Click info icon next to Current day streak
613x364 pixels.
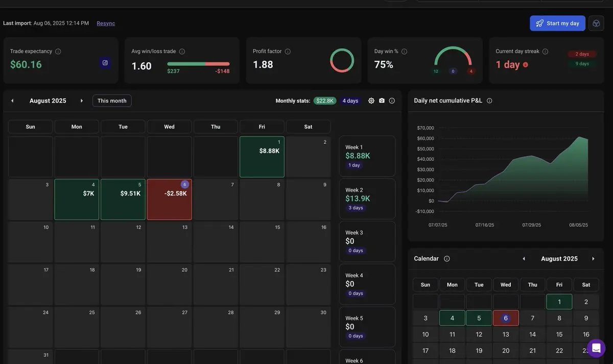click(x=545, y=52)
